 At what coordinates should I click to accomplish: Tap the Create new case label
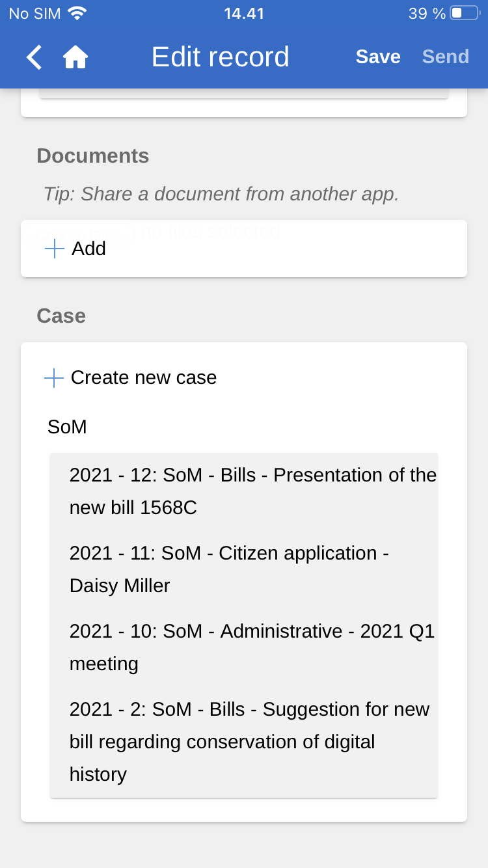tap(143, 378)
